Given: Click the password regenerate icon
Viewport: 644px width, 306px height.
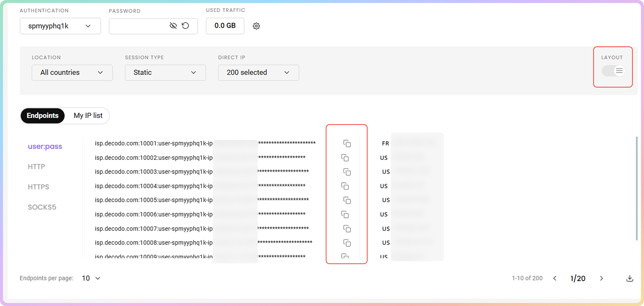Looking at the screenshot, I should [185, 26].
